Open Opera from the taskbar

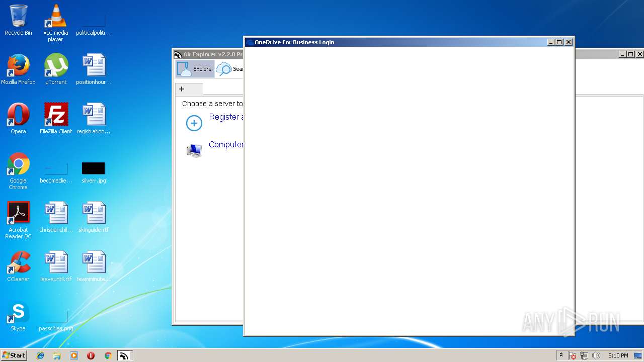coord(91,355)
